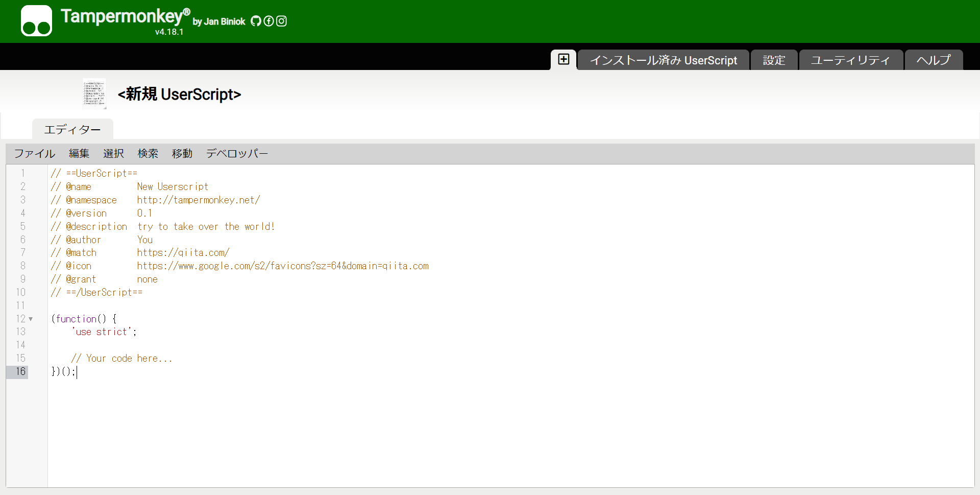Open the デベロッパー menu
980x495 pixels.
coord(237,153)
